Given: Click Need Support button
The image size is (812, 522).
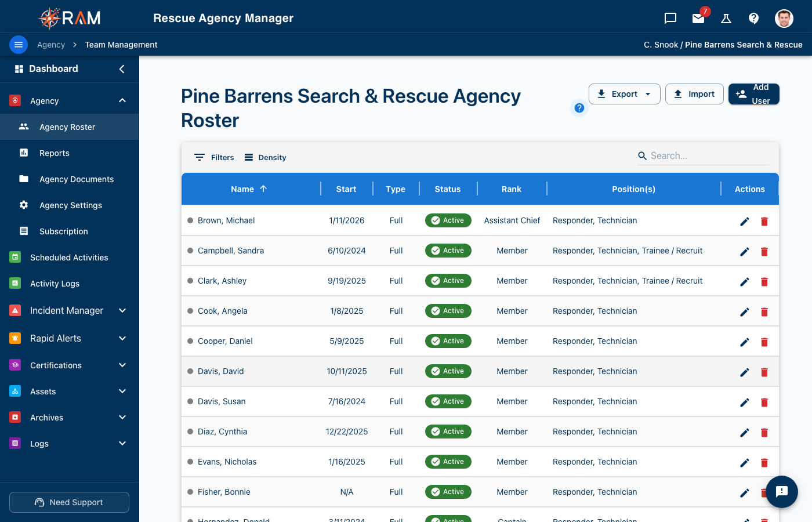Looking at the screenshot, I should 69,502.
